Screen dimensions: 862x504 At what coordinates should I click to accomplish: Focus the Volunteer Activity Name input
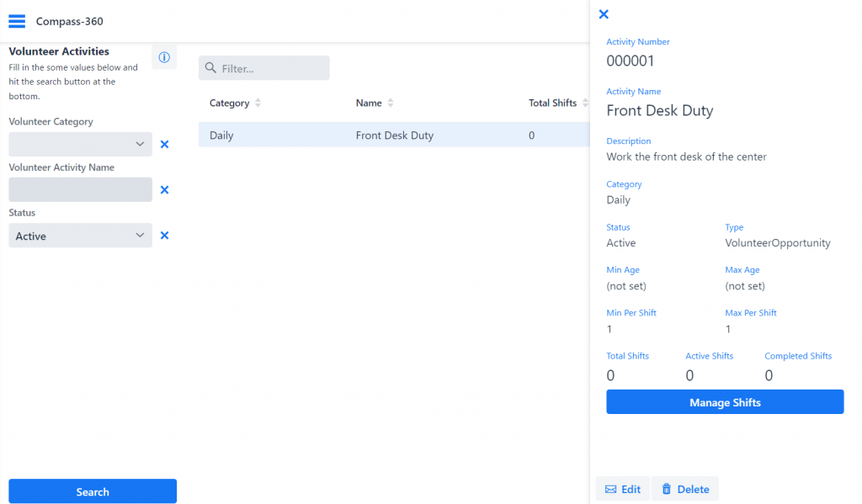click(x=80, y=189)
